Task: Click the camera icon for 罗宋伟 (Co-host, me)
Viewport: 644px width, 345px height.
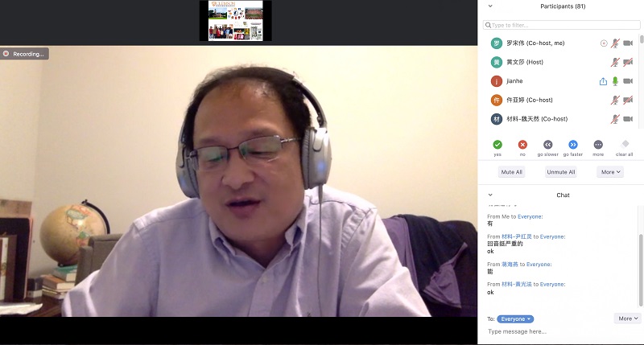Action: point(628,43)
